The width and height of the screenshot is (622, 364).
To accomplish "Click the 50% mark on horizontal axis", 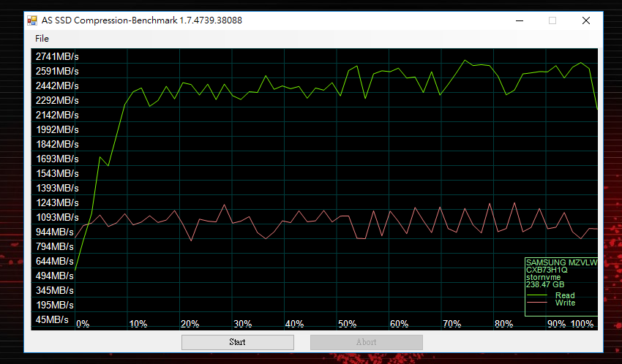I will click(347, 324).
